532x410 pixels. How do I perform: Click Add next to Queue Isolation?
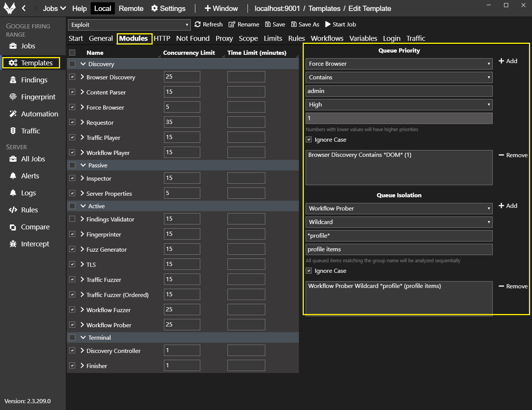tap(508, 206)
